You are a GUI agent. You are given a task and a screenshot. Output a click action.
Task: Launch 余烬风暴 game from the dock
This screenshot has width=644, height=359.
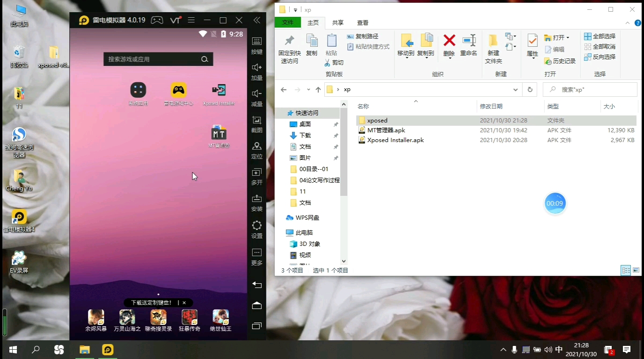96,320
